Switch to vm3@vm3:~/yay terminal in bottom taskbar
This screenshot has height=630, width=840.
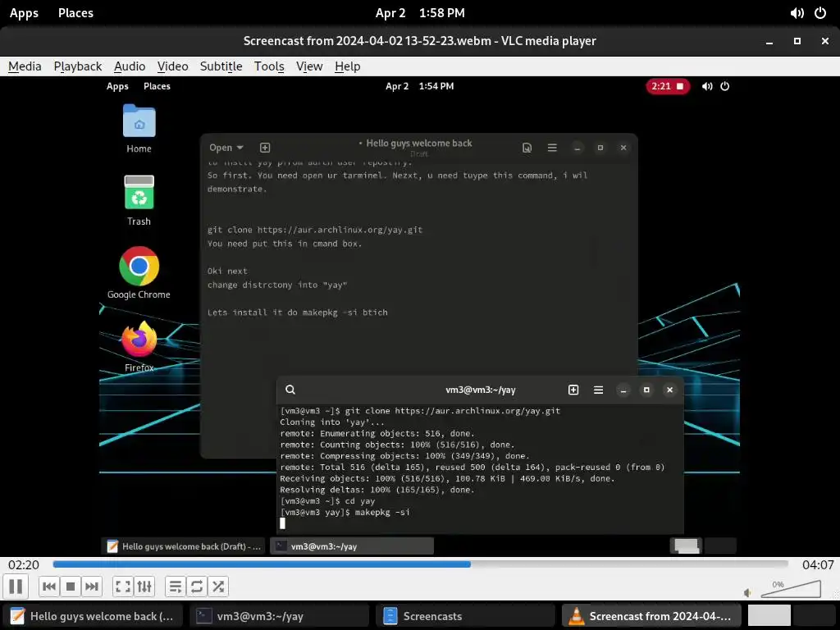click(280, 616)
